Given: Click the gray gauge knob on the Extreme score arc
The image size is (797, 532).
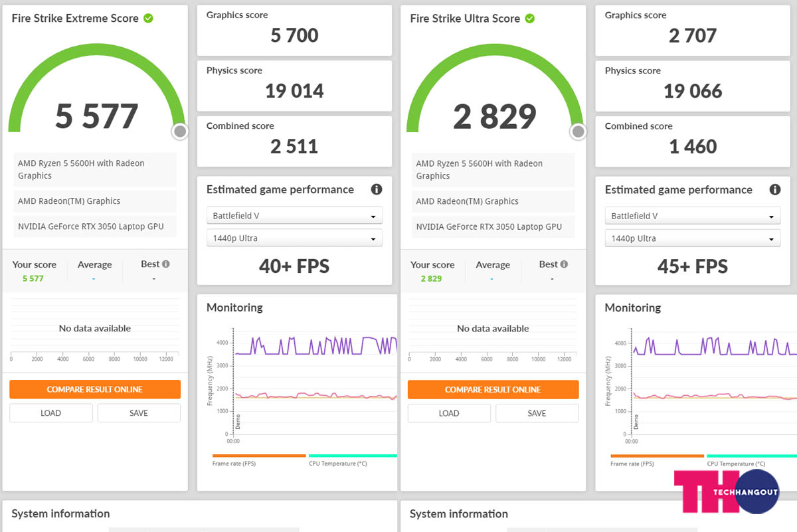Looking at the screenshot, I should (x=180, y=132).
